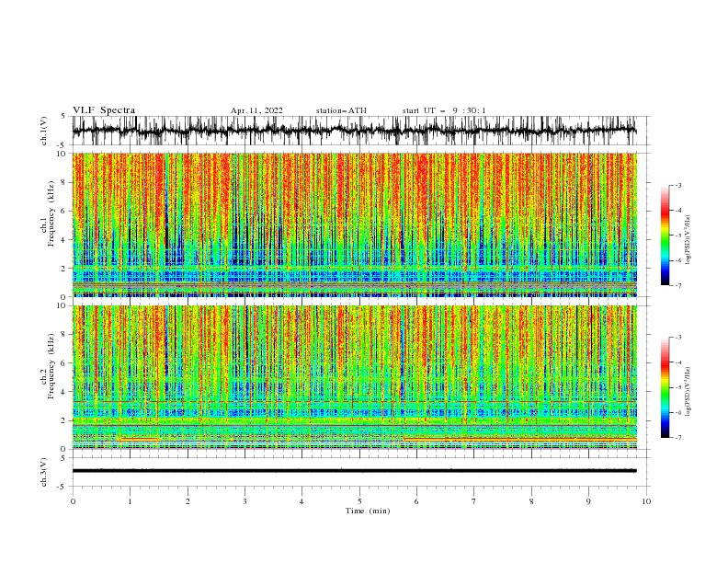Click time axis tick label '7'
This screenshot has height=563, width=728.
pyautogui.click(x=474, y=501)
